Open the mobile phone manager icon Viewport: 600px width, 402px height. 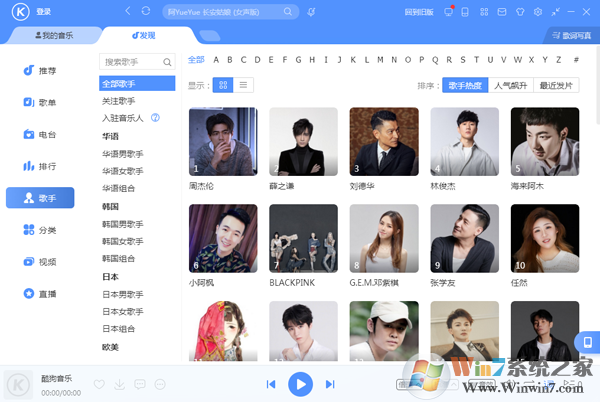click(x=465, y=12)
